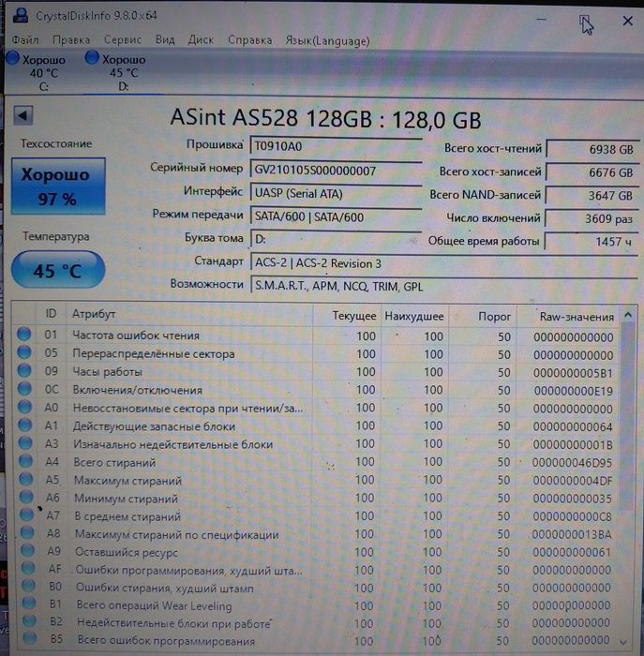Click the scroll up arrow of the attribute list

(x=628, y=315)
